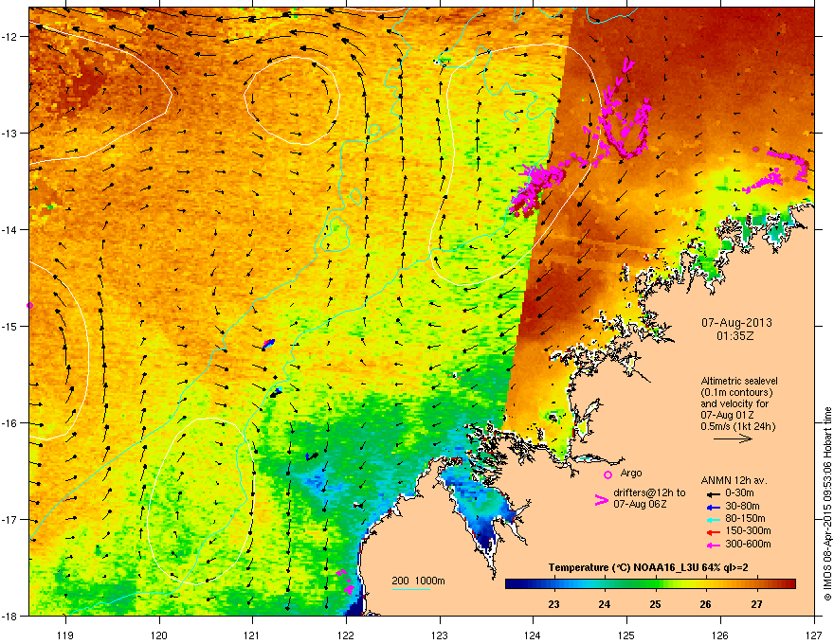The width and height of the screenshot is (834, 644).
Task: Click the latitude axis label -16
Action: click(x=9, y=423)
